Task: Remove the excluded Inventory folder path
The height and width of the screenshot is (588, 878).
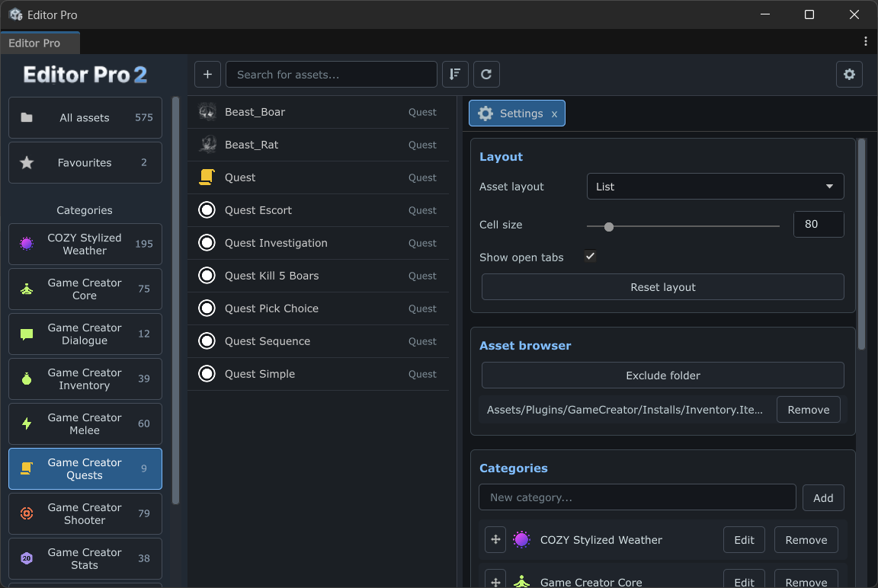Action: 808,410
